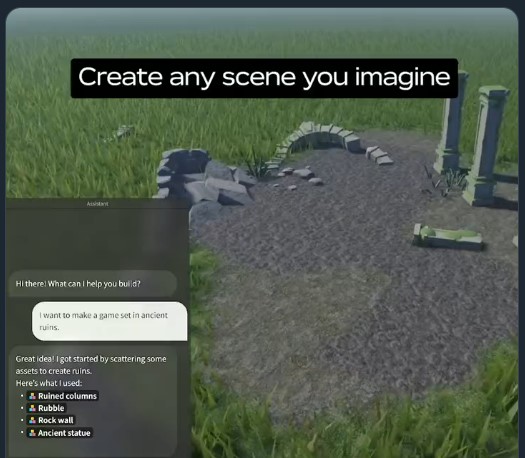Click the 'Here's what I used:' line
Viewport: 525px width, 458px height.
pos(49,383)
